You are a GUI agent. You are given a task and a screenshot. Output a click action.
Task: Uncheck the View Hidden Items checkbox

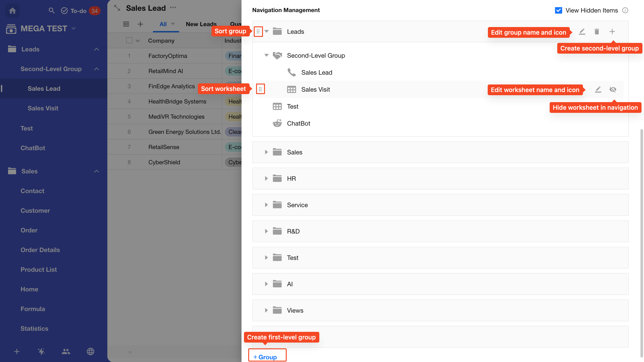point(559,11)
